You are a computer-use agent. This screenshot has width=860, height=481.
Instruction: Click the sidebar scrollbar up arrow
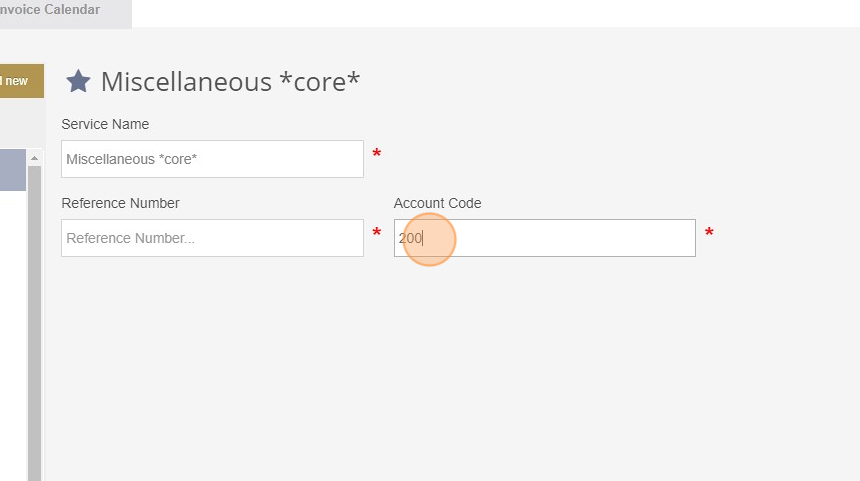(x=34, y=158)
